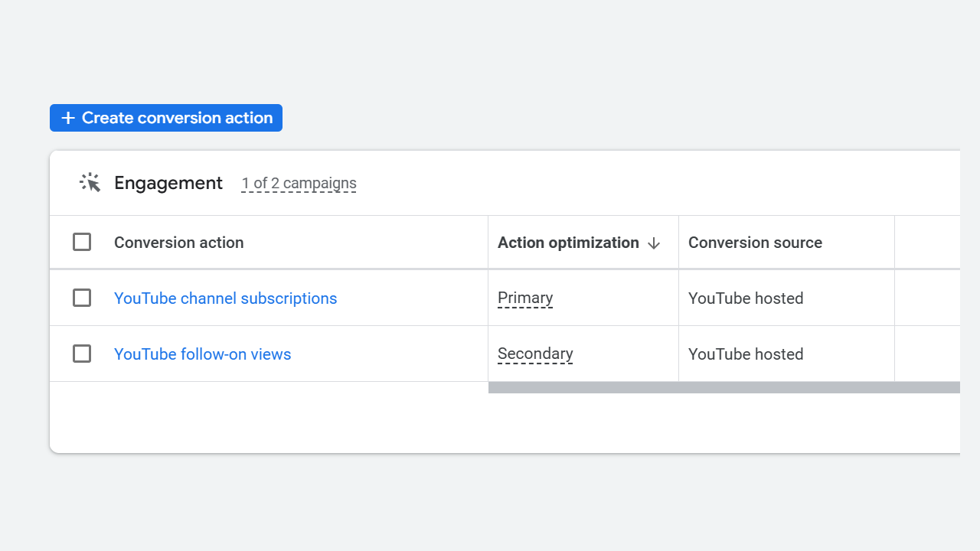Expand the '1 of 2 campaigns' details
Viewport: 980px width, 551px height.
pos(299,184)
